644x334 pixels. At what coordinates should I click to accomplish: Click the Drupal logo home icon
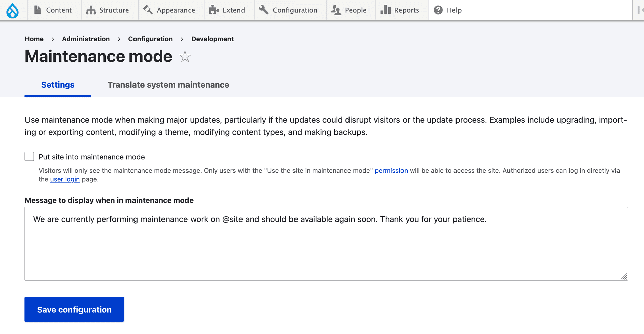tap(13, 10)
